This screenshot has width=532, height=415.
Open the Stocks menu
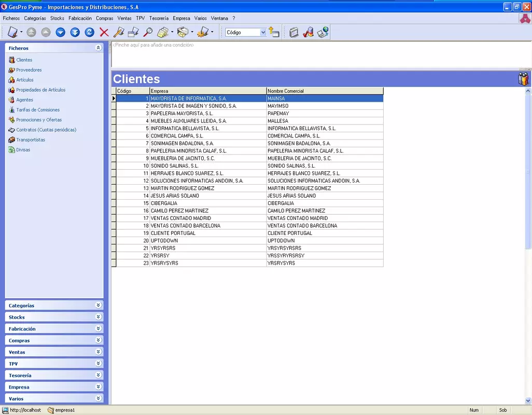57,18
